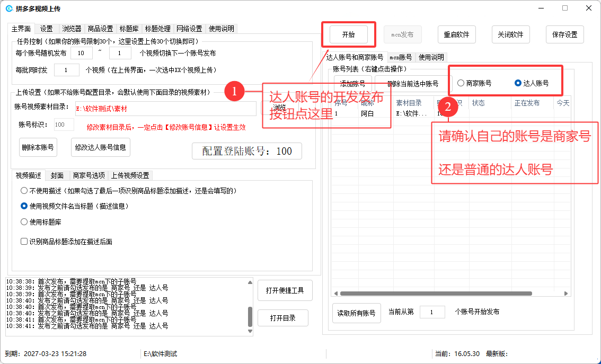The height and width of the screenshot is (364, 601).
Task: Click the app logo in the title bar
Action: [x=10, y=8]
